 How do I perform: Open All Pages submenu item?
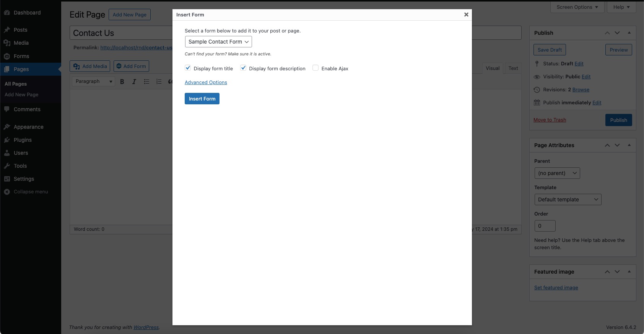[x=16, y=84]
